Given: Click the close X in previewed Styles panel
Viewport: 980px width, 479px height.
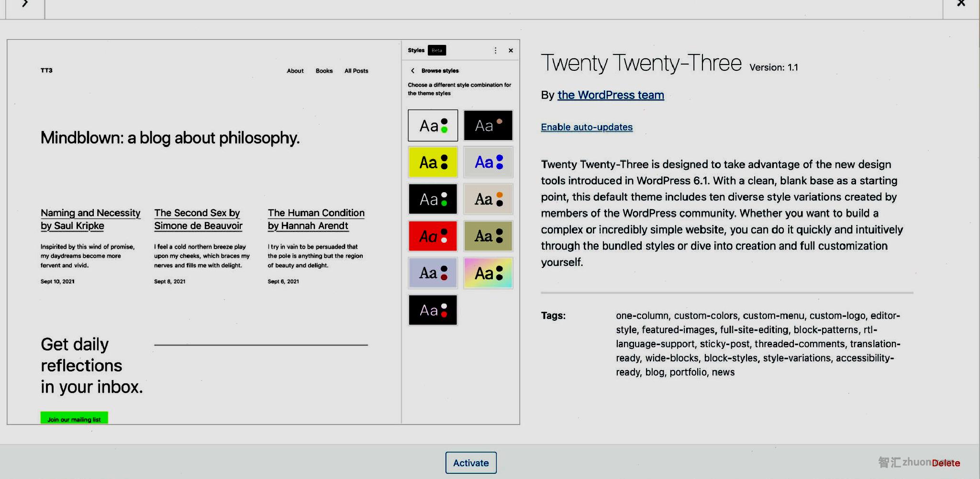Looking at the screenshot, I should pyautogui.click(x=511, y=50).
